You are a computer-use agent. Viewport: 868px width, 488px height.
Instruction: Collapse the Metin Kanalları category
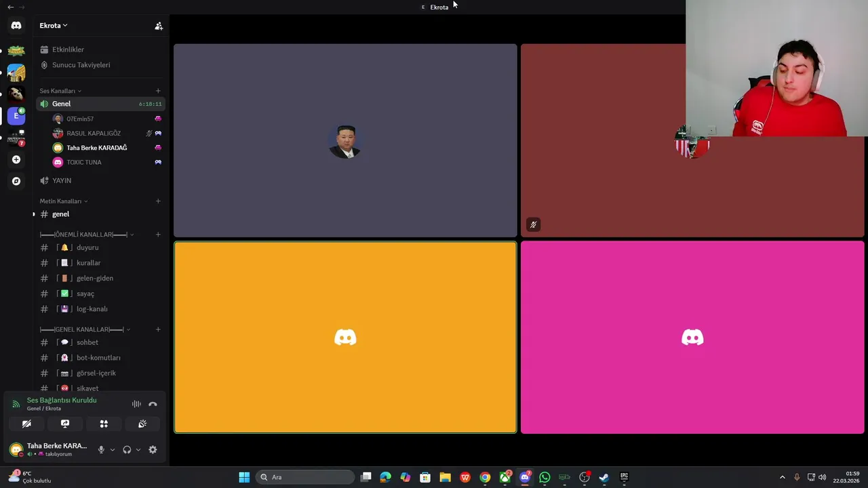click(64, 201)
